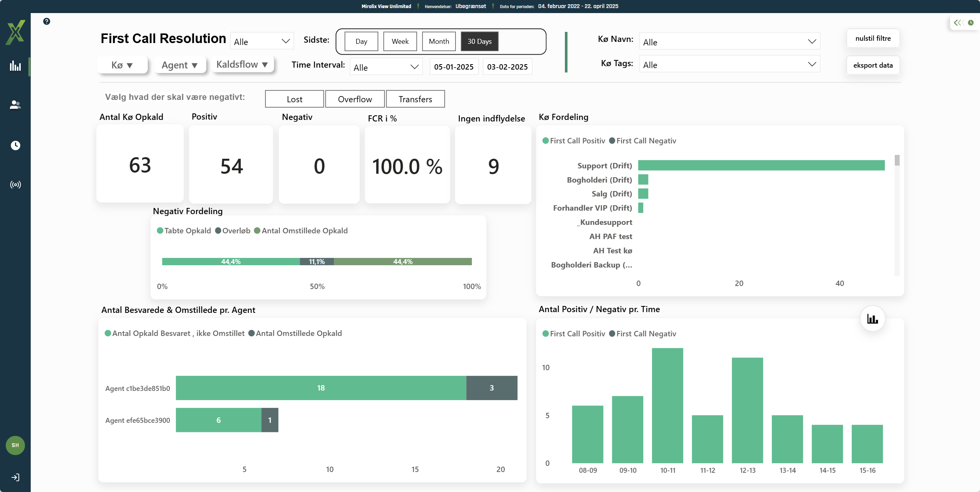This screenshot has height=492, width=980.
Task: Expand the Kø Tags dropdown
Action: tap(729, 64)
